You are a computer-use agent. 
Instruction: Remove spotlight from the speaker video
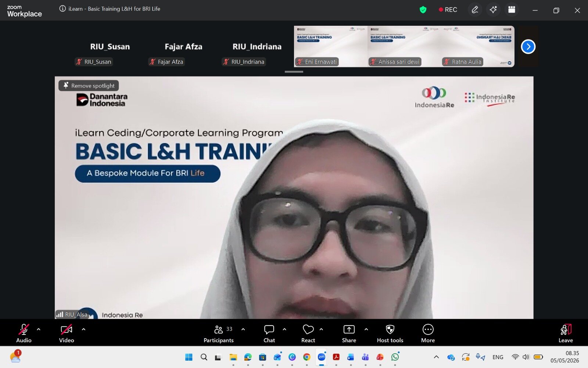coord(89,86)
